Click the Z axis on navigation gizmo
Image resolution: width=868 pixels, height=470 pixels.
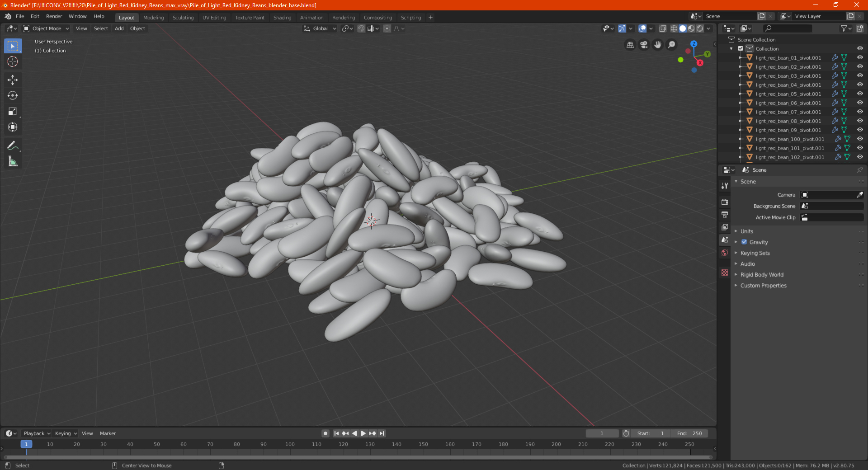[x=693, y=44]
